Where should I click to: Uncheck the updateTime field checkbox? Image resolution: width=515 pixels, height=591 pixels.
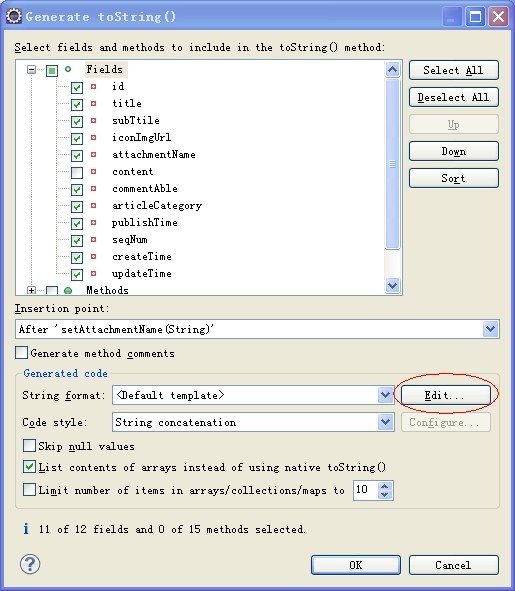point(77,274)
